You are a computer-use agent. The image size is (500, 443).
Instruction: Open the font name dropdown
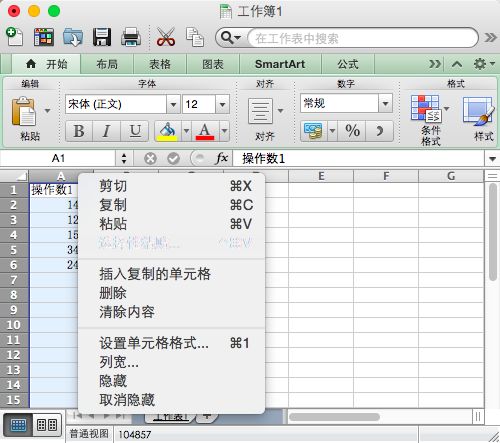point(173,104)
